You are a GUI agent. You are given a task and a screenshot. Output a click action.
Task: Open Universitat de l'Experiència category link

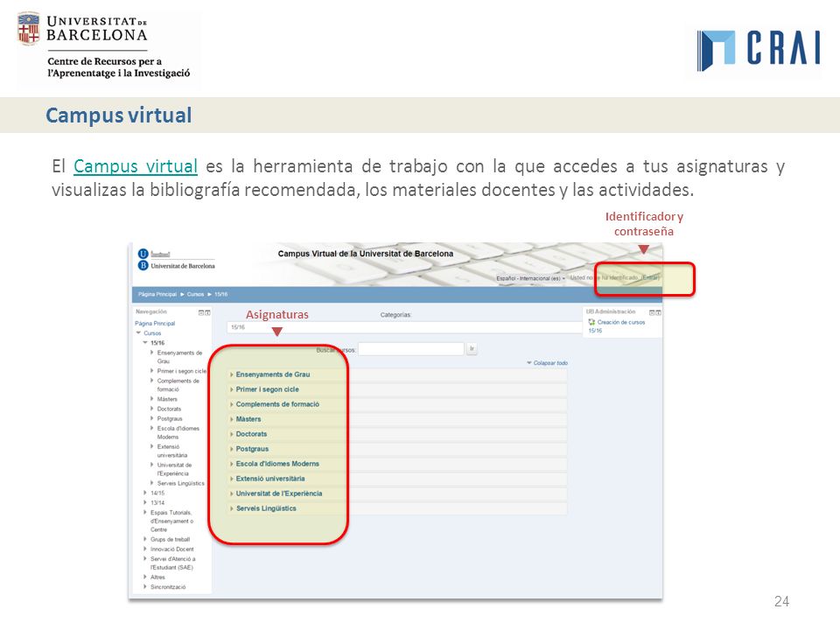pos(279,493)
